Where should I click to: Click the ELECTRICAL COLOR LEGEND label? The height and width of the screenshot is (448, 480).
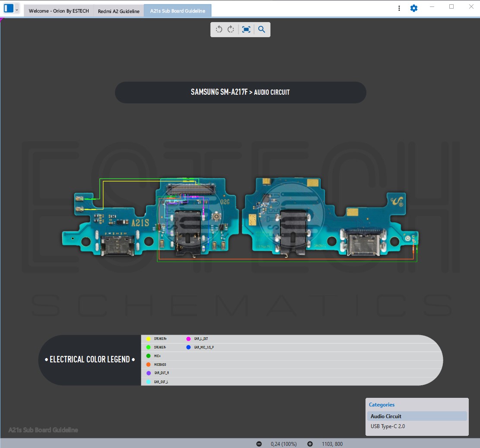click(90, 359)
